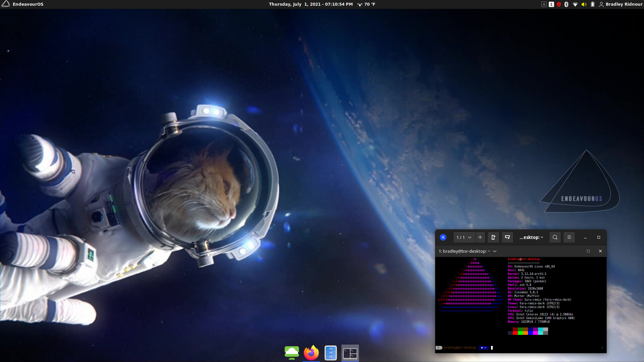The width and height of the screenshot is (644, 362).
Task: Launch the green cloud-monitor app in the dock
Action: pos(292,353)
